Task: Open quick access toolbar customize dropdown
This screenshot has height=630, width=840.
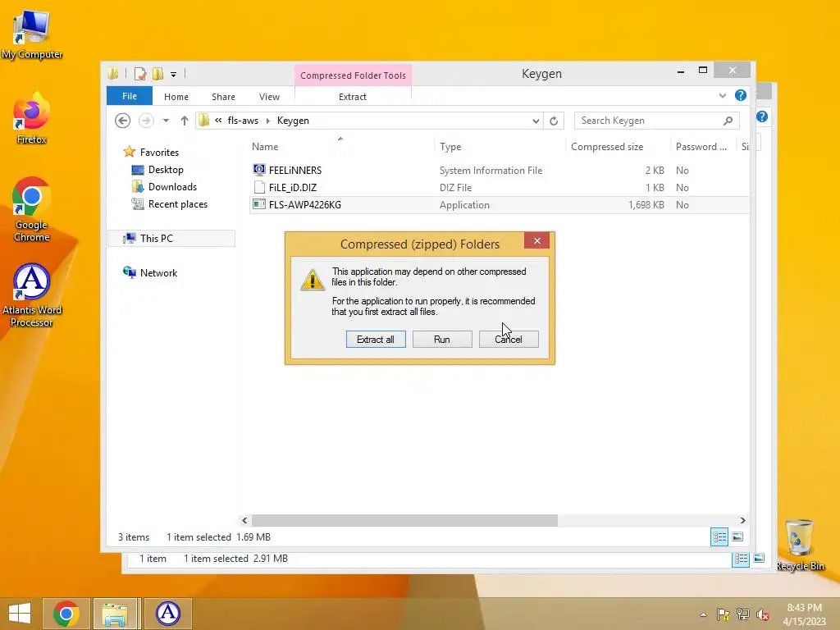Action: point(174,75)
